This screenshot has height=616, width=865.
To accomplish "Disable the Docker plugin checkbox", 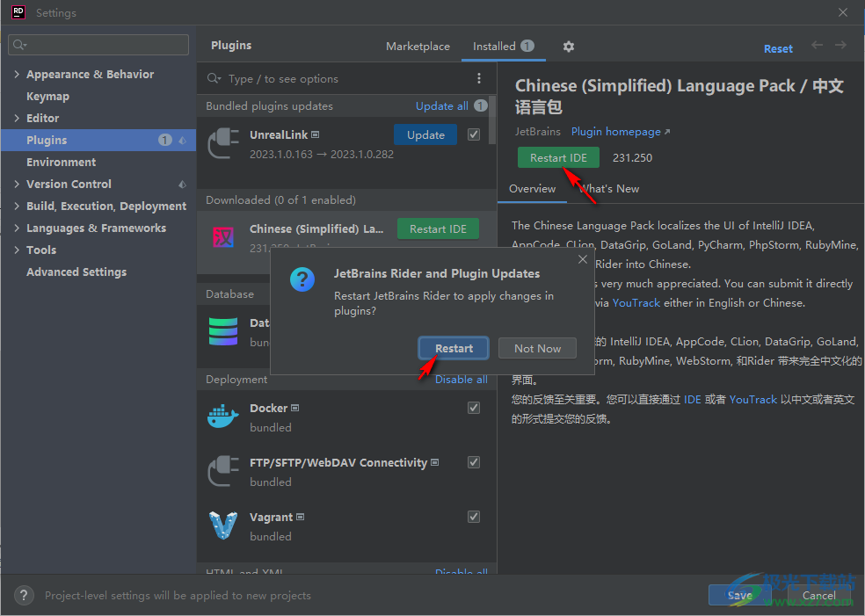I will coord(473,408).
